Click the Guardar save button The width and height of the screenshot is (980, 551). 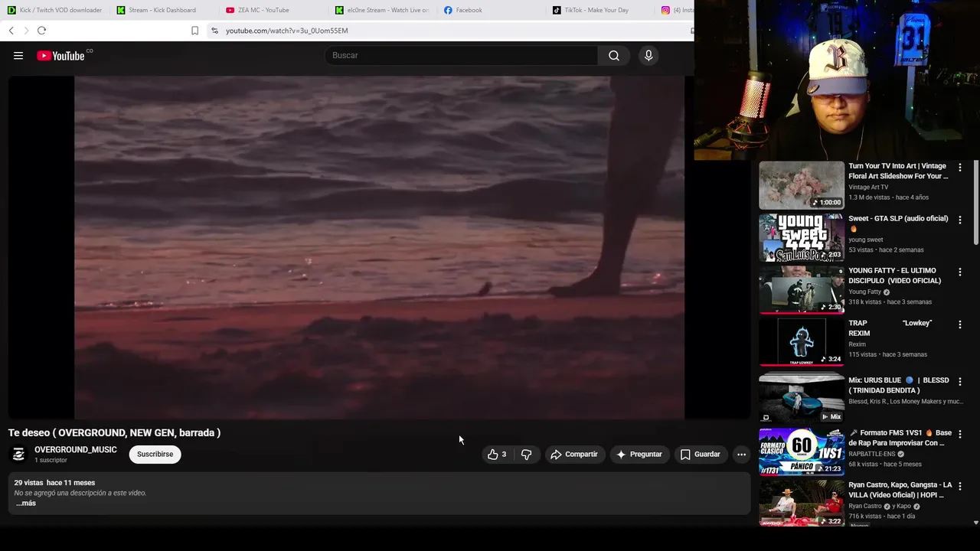tap(700, 455)
